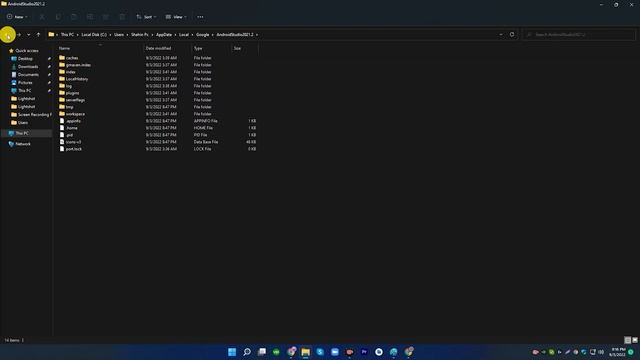This screenshot has height=360, width=640.
Task: Navigate to This PC in breadcrumb
Action: click(x=67, y=35)
